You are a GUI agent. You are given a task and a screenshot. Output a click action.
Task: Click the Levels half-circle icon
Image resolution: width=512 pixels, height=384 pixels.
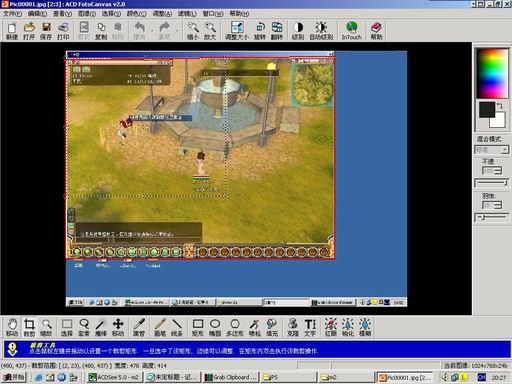pos(298,30)
